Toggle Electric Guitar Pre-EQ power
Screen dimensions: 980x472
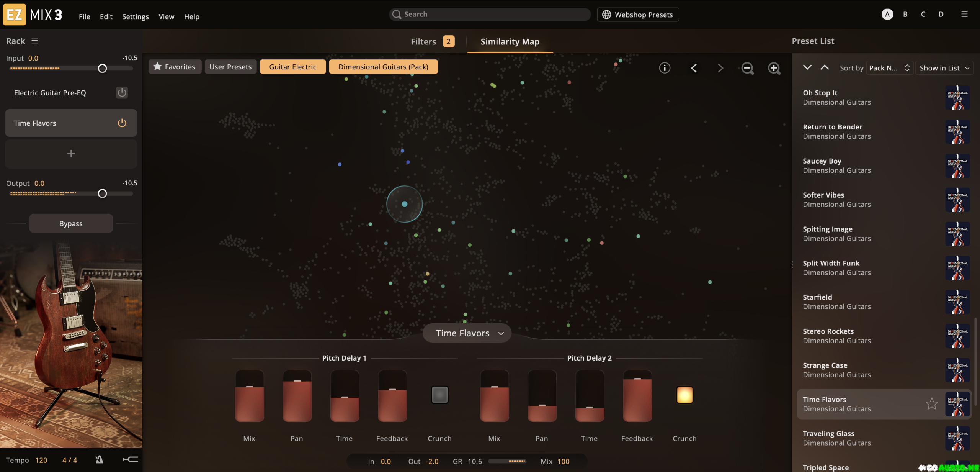(x=122, y=93)
